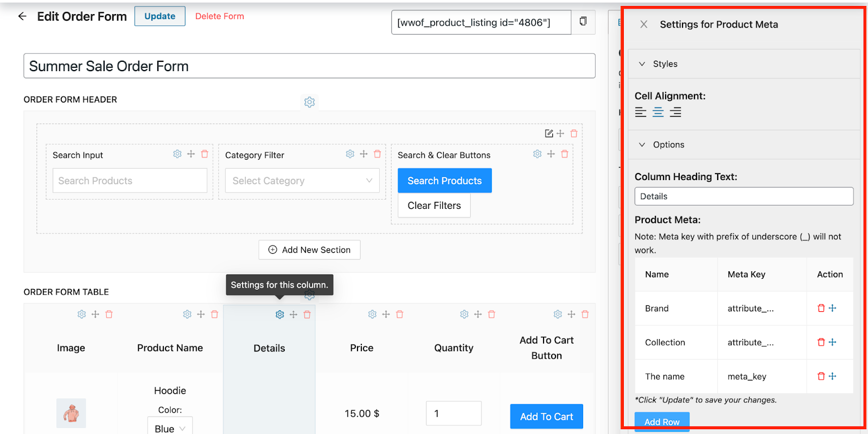Click the Search Products input field
This screenshot has width=868, height=434.
pyautogui.click(x=130, y=181)
